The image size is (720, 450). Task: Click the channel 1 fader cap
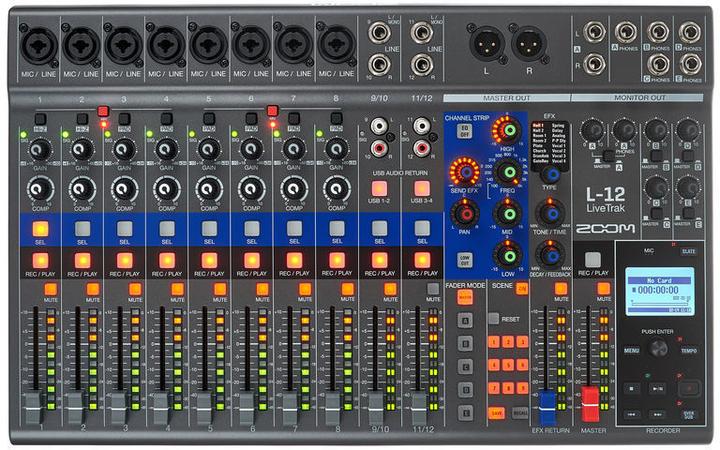(x=34, y=408)
